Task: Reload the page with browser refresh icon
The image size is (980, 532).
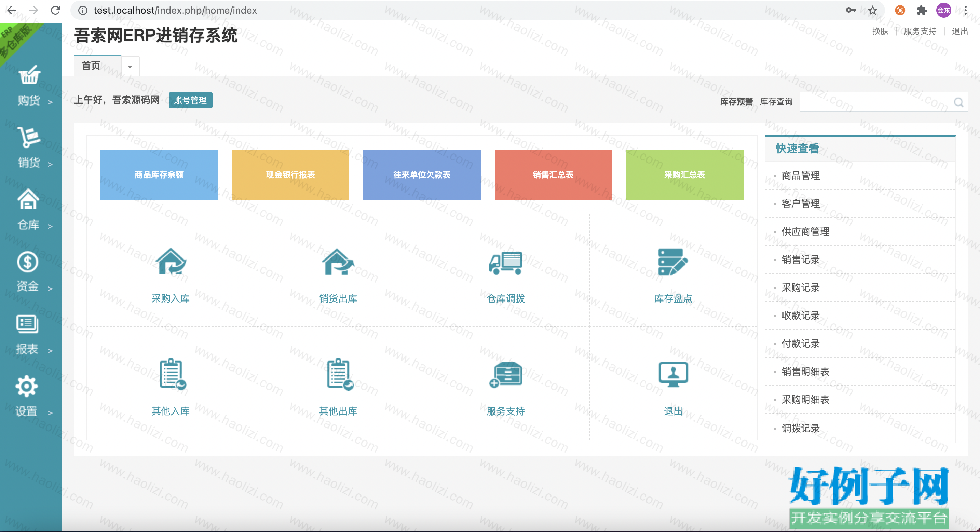Action: click(56, 10)
